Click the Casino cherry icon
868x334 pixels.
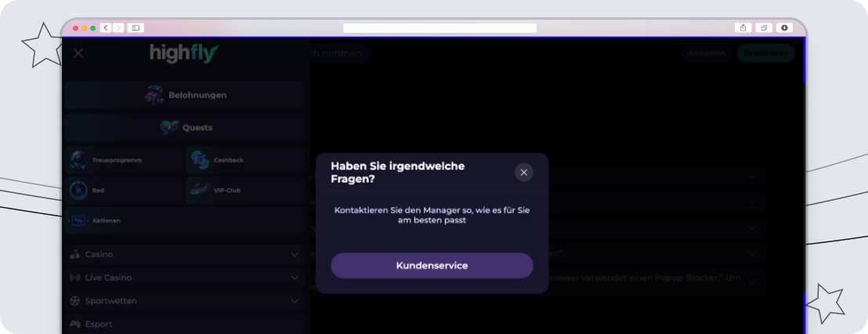(75, 254)
